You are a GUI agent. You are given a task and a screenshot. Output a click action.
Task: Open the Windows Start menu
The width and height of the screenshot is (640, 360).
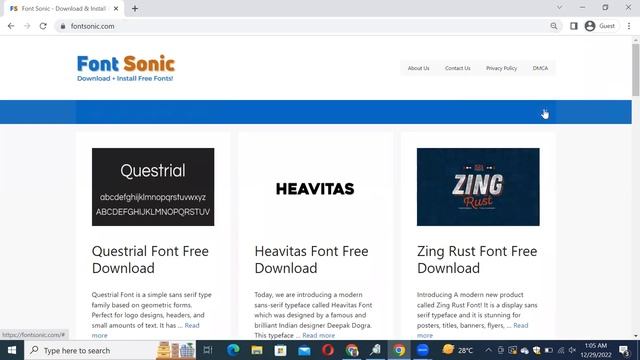[x=12, y=350]
